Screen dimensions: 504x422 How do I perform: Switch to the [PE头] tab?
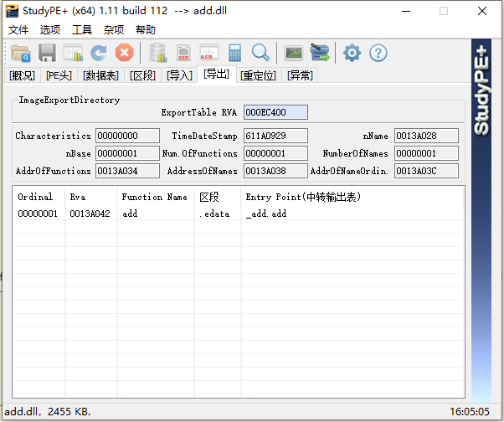(59, 75)
